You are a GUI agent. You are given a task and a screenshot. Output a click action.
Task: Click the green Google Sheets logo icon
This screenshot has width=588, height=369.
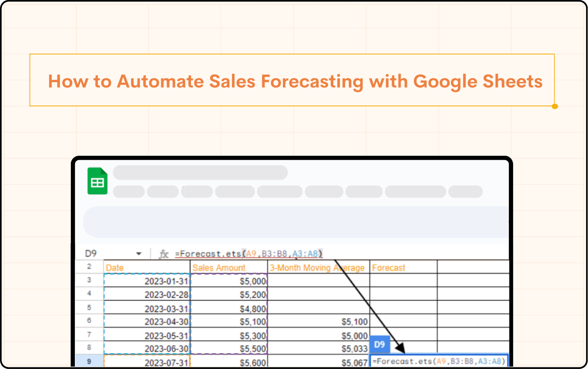(x=97, y=181)
